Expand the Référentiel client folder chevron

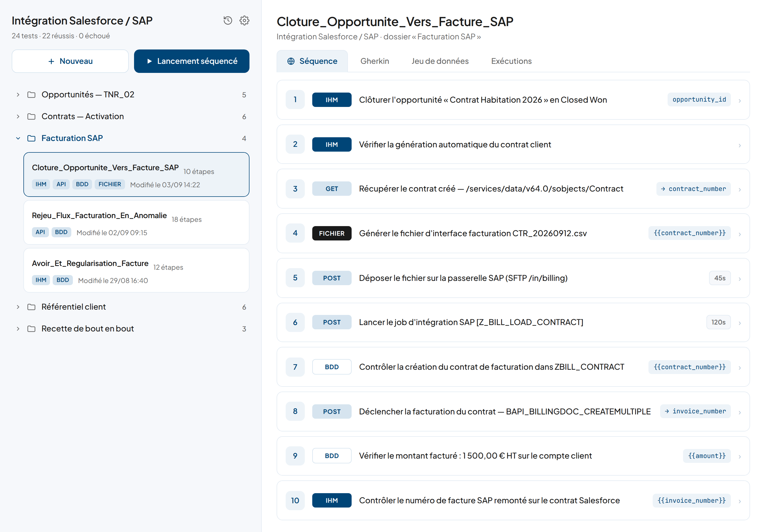click(18, 307)
